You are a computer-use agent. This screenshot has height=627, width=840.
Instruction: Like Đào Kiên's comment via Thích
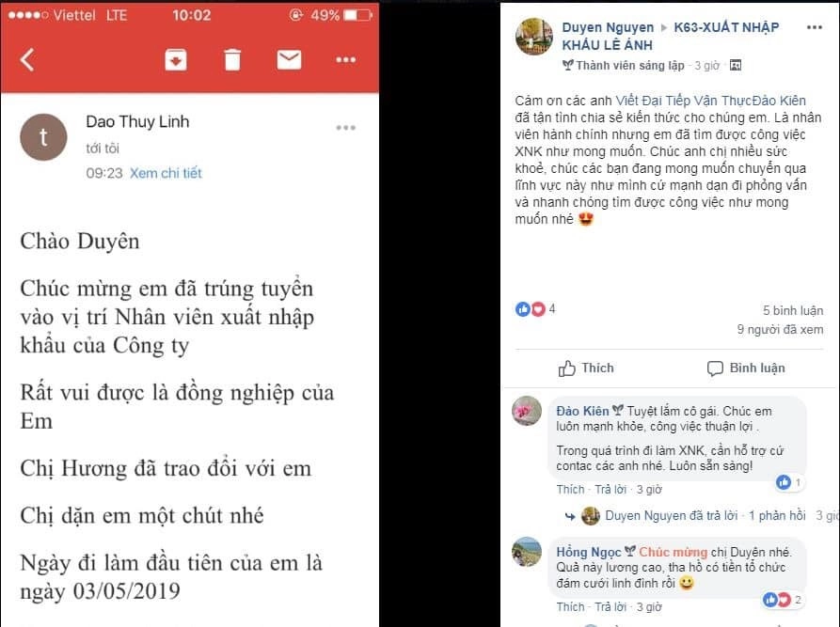coord(570,490)
